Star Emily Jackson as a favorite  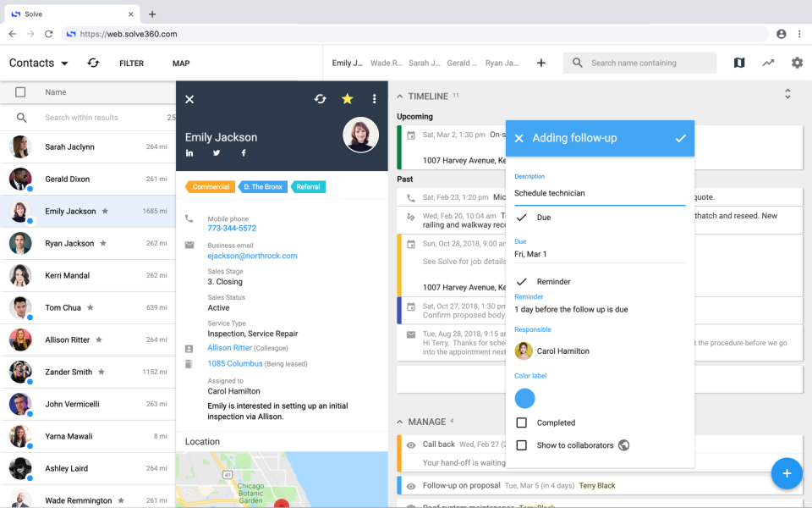347,98
